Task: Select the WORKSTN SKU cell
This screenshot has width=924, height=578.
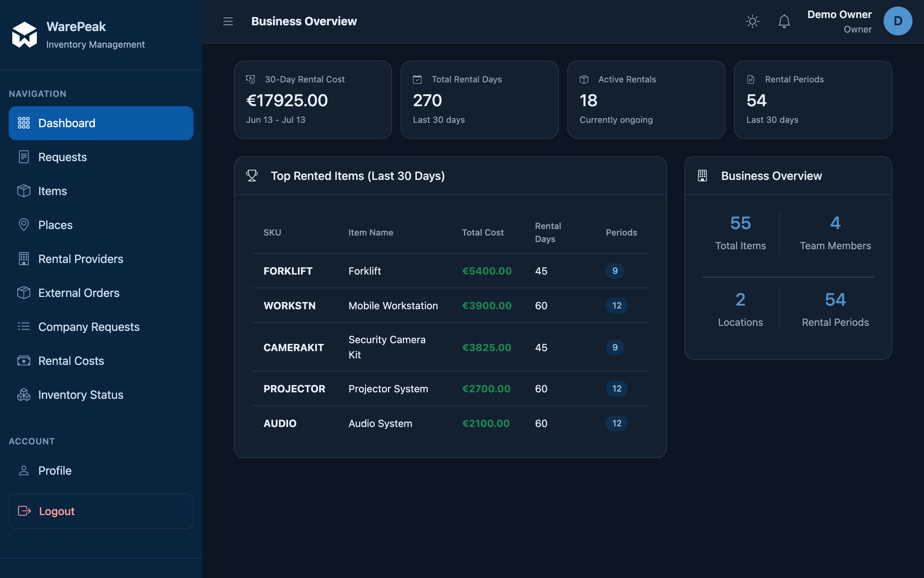Action: point(289,306)
